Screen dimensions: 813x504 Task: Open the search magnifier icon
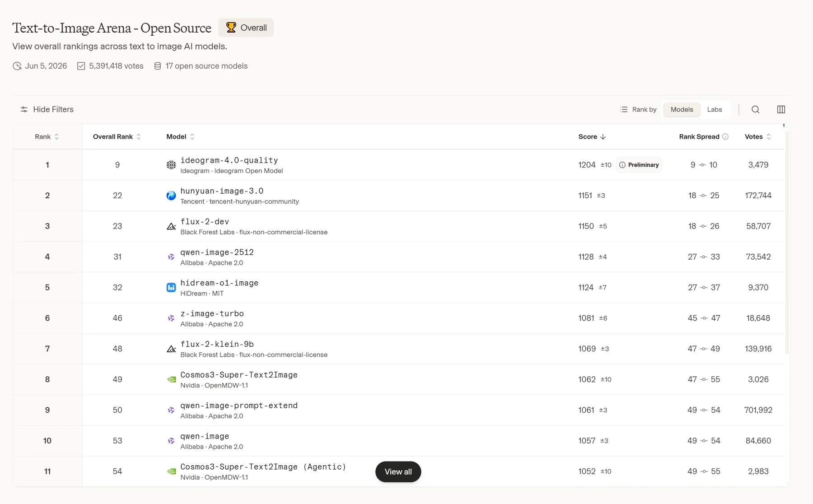[x=755, y=109]
